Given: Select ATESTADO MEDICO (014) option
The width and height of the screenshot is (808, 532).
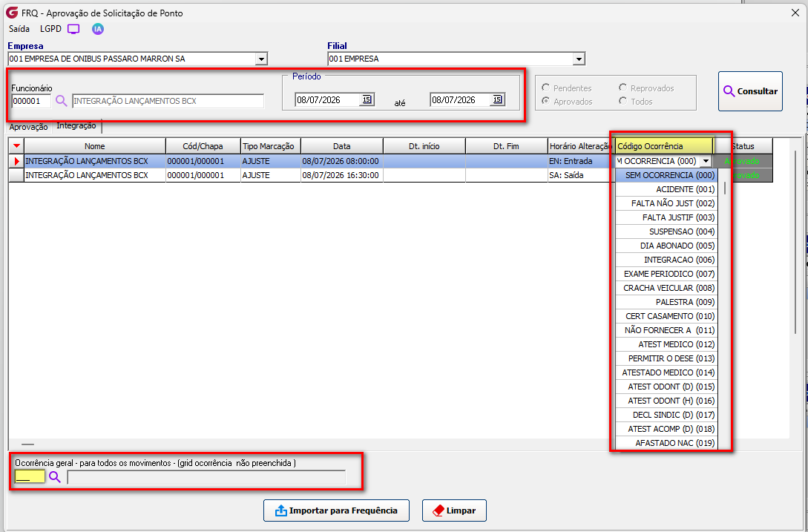Looking at the screenshot, I should pyautogui.click(x=666, y=372).
